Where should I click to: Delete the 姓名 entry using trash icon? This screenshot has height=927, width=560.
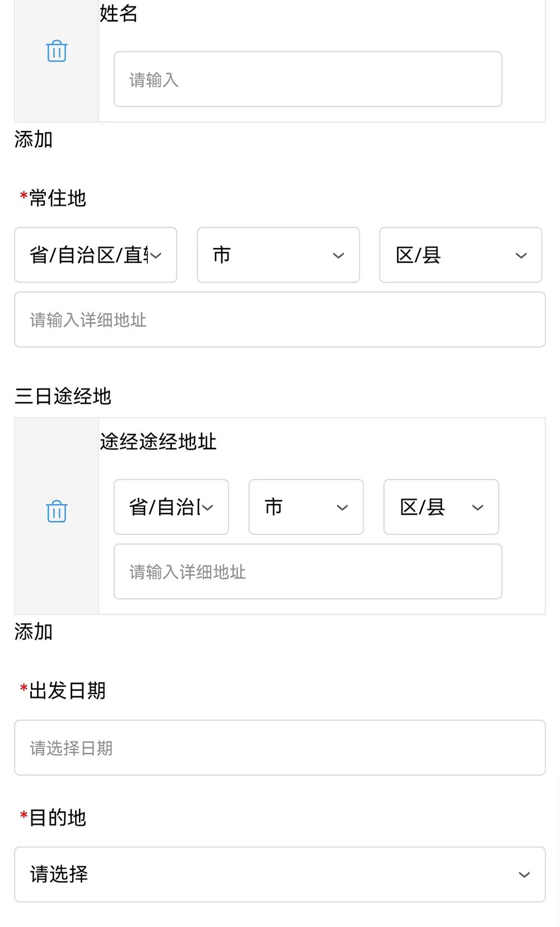56,52
